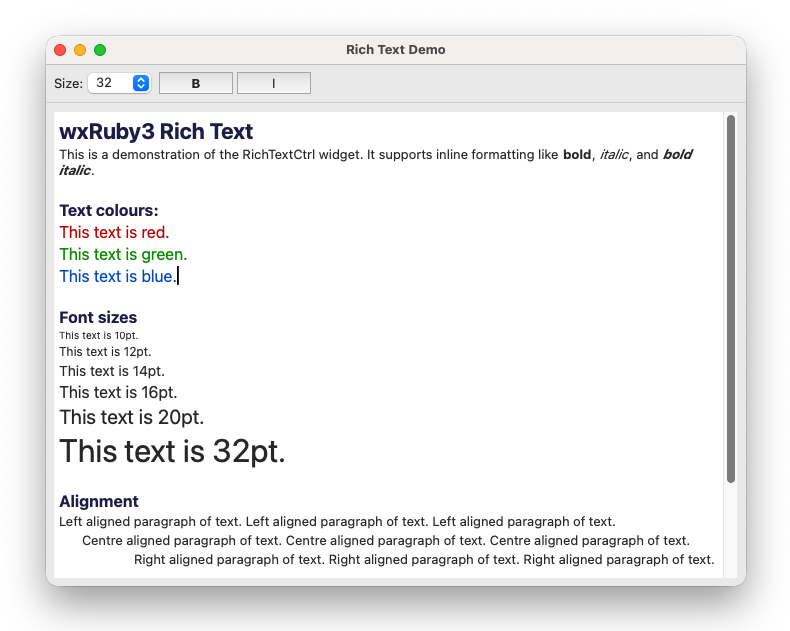Toggle the Bold (B) formatting button
Image resolution: width=790 pixels, height=631 pixels.
point(196,84)
